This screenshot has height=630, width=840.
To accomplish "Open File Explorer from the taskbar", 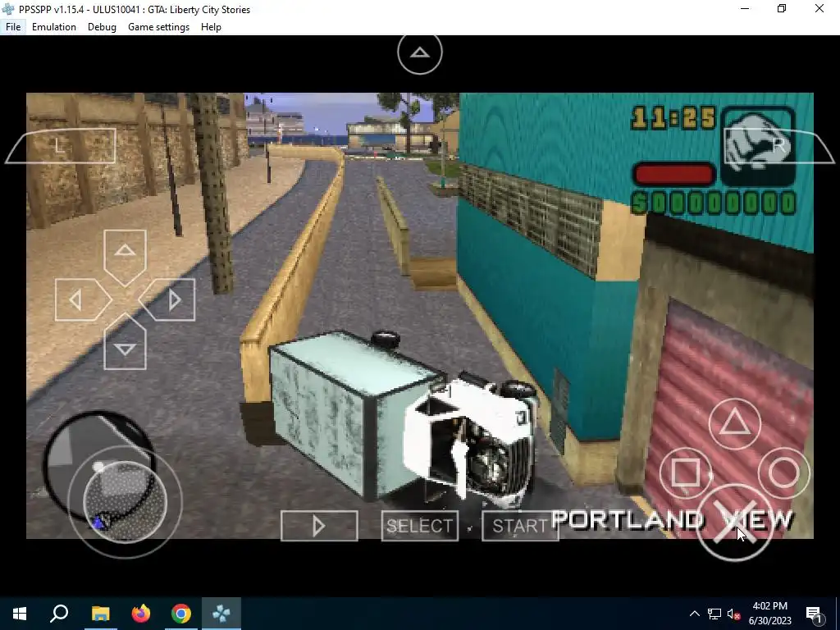I will 100,614.
